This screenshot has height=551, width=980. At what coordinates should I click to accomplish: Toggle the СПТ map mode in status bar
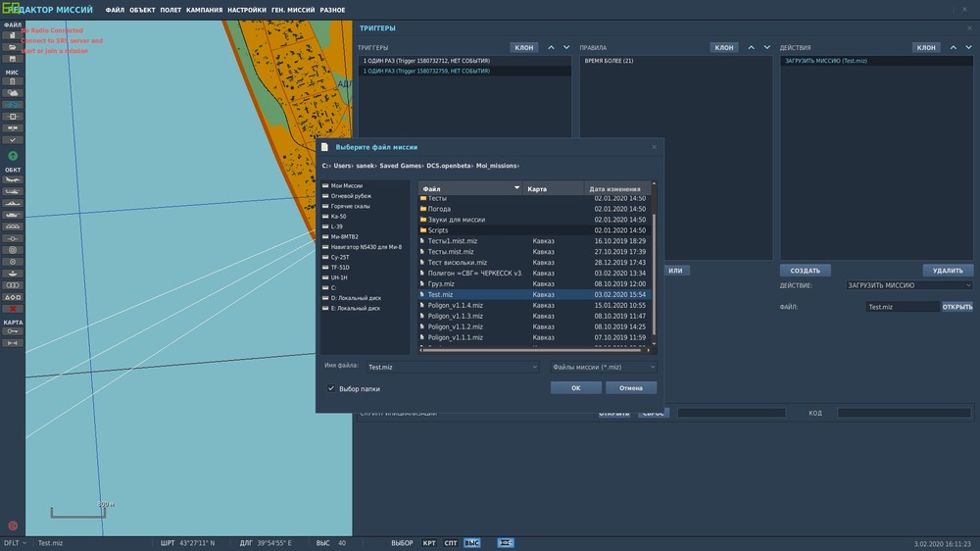451,542
